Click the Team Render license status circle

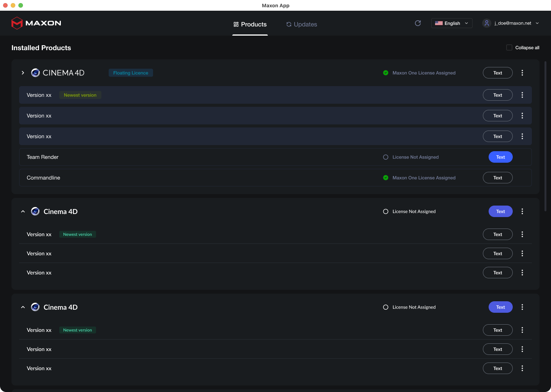tap(386, 157)
